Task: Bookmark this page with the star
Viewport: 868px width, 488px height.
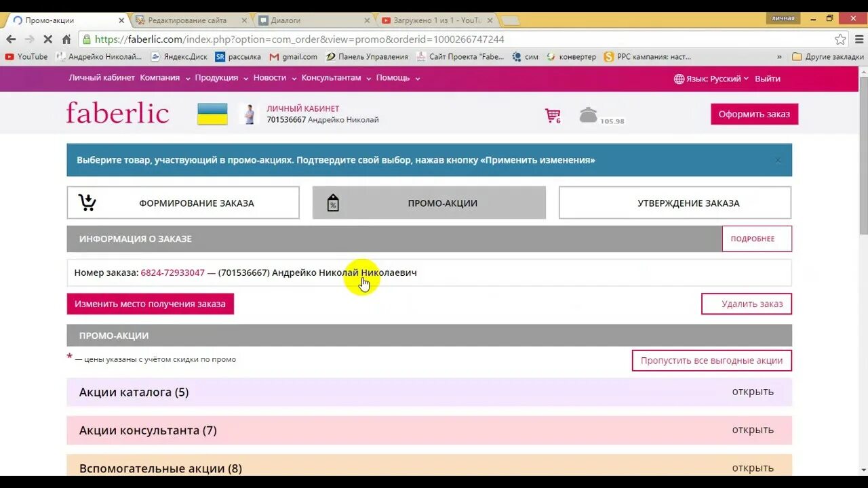Action: [840, 39]
